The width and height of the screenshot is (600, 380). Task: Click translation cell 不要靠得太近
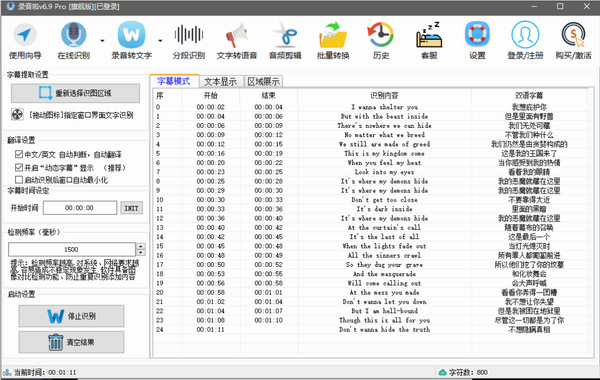click(x=529, y=200)
